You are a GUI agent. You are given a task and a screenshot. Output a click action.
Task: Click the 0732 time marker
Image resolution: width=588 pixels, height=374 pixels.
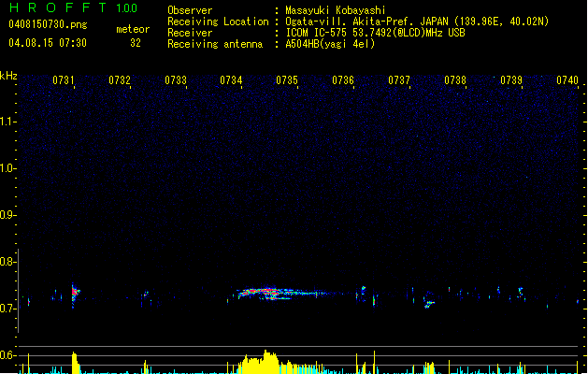coord(120,80)
